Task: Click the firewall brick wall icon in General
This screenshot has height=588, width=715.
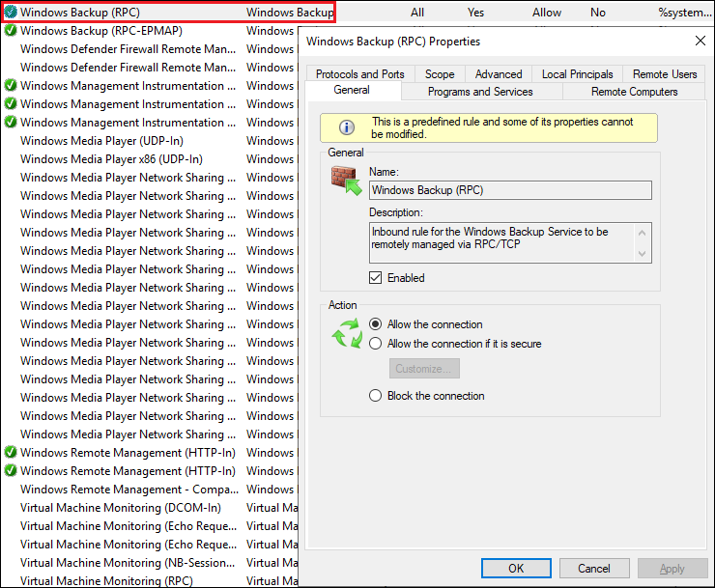Action: click(x=344, y=181)
